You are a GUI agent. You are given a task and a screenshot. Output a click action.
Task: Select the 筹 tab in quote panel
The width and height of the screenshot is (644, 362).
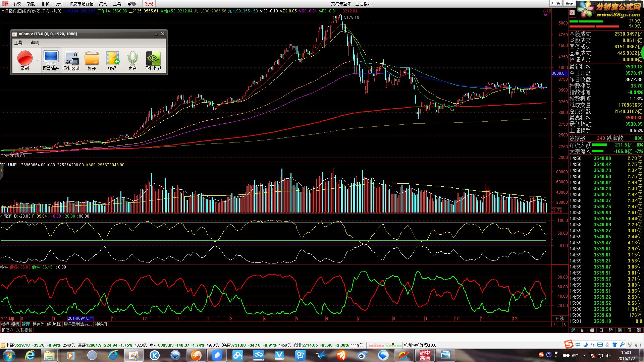639,330
